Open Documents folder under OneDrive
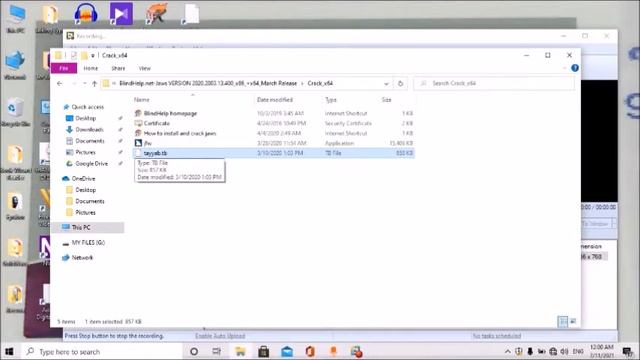This screenshot has width=640, height=360. (x=90, y=201)
